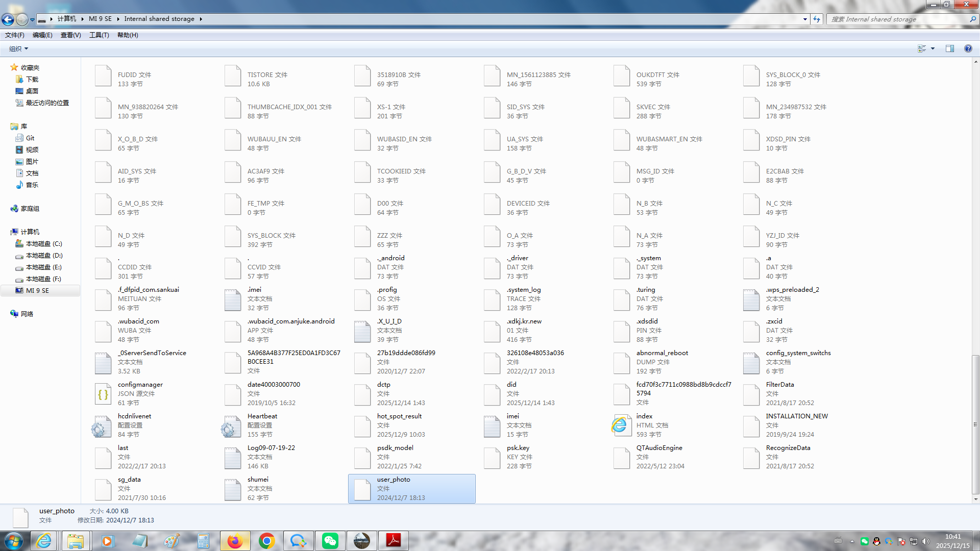
Task: Open the 工具(T) menu
Action: coord(99,35)
